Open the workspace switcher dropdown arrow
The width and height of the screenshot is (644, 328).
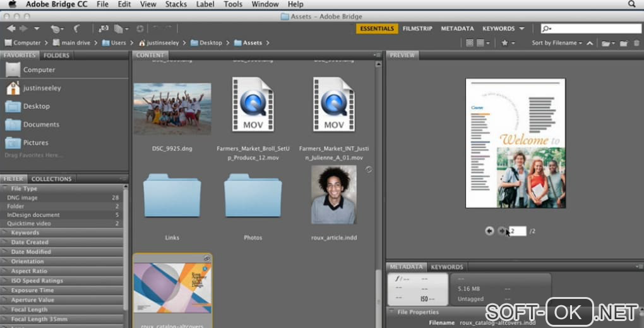[522, 28]
